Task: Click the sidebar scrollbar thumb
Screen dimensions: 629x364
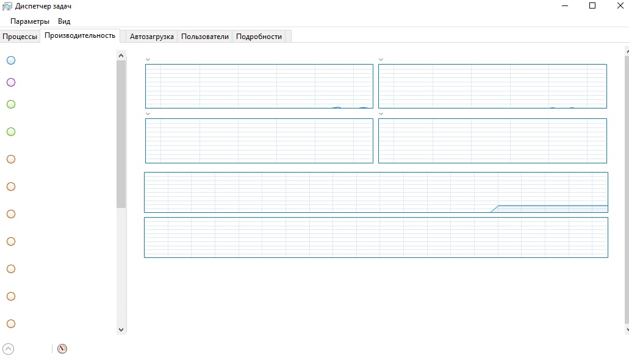Action: tap(121, 134)
